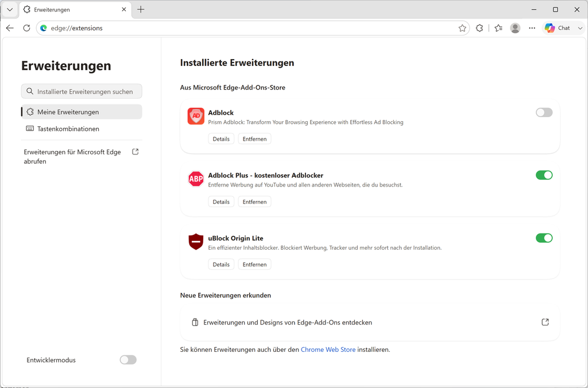Click the gift box icon in Edge-Add-Ons card
This screenshot has height=388, width=588.
pos(195,323)
